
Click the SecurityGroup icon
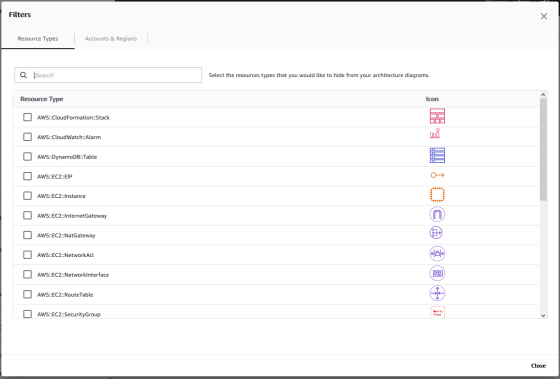click(x=438, y=312)
